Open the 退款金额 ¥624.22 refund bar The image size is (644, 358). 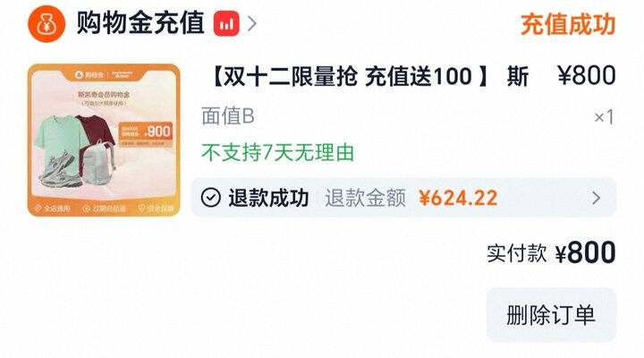pyautogui.click(x=403, y=198)
